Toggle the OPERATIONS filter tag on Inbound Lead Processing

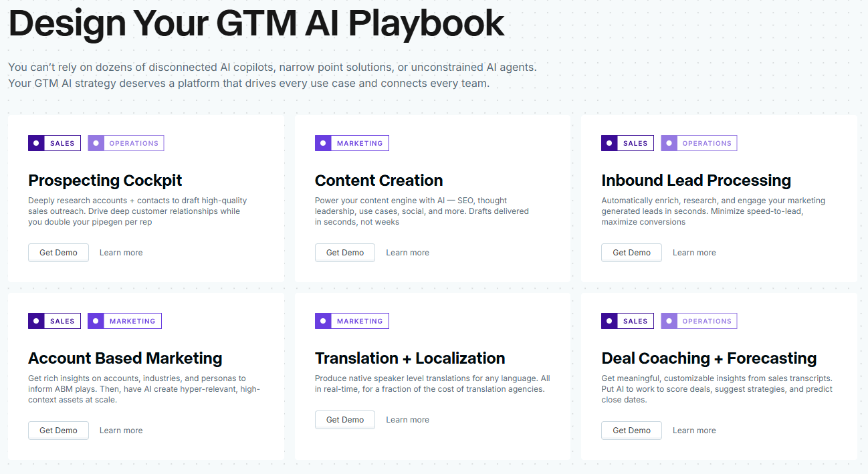[x=699, y=142]
